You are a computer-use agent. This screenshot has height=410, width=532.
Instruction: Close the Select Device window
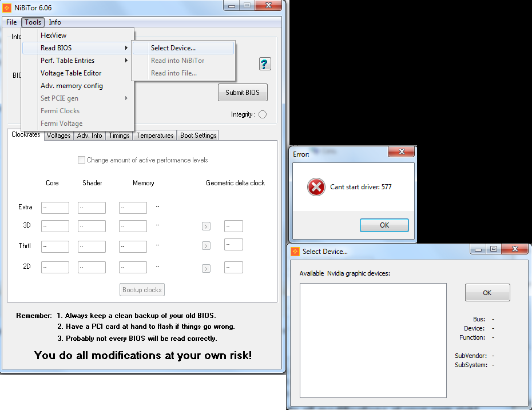pos(515,249)
